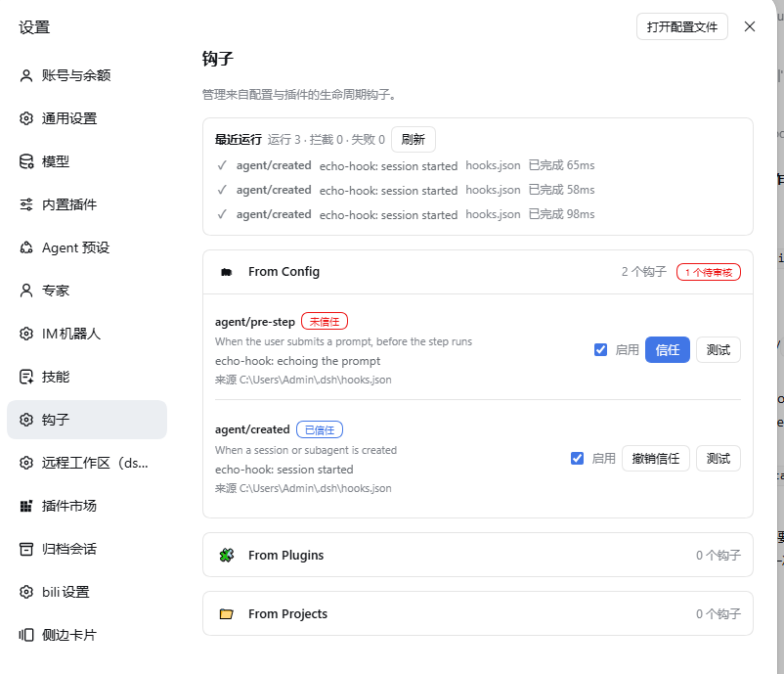Click the From Config section icon

[x=227, y=272]
